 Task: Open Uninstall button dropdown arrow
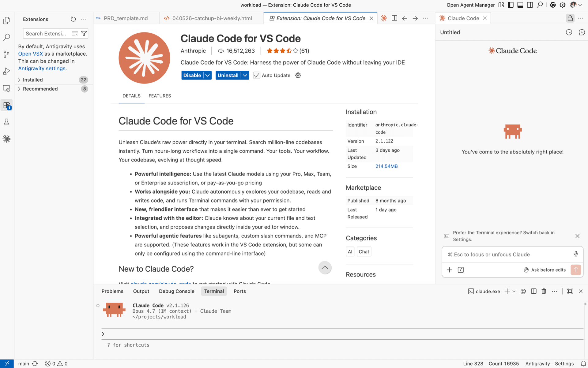pyautogui.click(x=245, y=75)
